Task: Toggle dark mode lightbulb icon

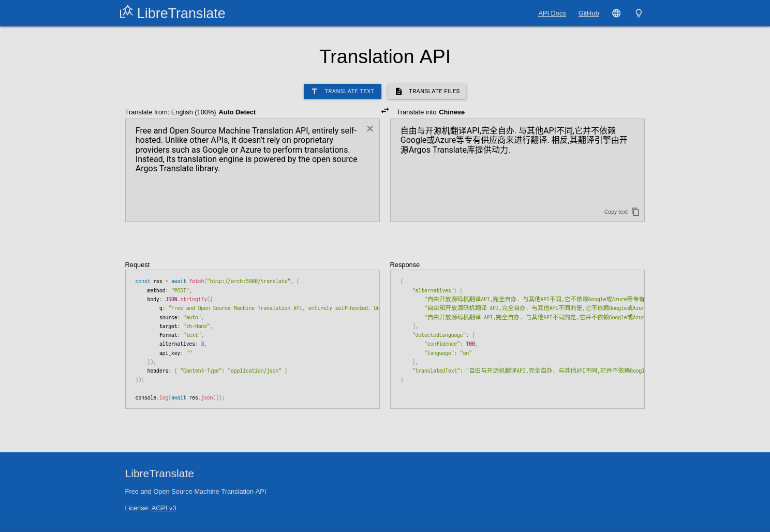Action: click(x=639, y=13)
